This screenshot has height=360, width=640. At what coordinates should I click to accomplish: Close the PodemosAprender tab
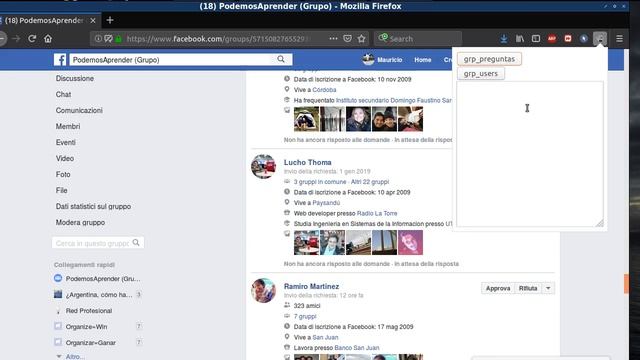[93, 20]
